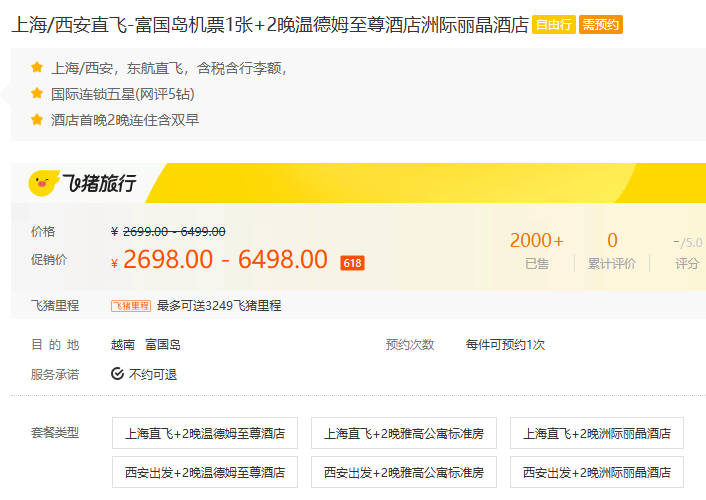Select package 西安出发+2晚温德姆至尊酒店
The width and height of the screenshot is (706, 500).
click(x=205, y=472)
